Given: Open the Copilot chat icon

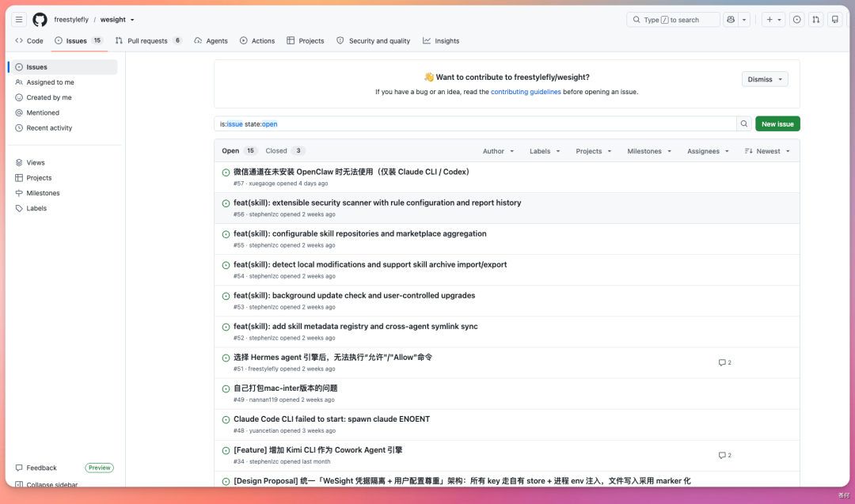Looking at the screenshot, I should click(731, 20).
